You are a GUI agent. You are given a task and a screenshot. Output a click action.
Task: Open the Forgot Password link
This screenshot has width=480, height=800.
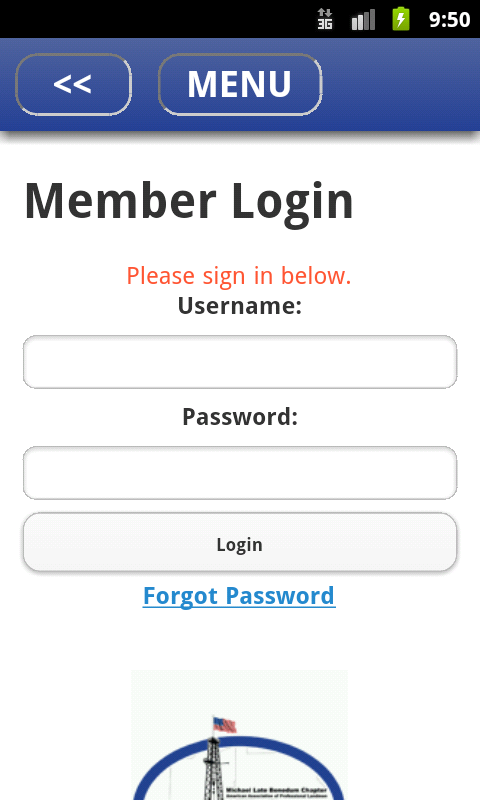[x=239, y=596]
